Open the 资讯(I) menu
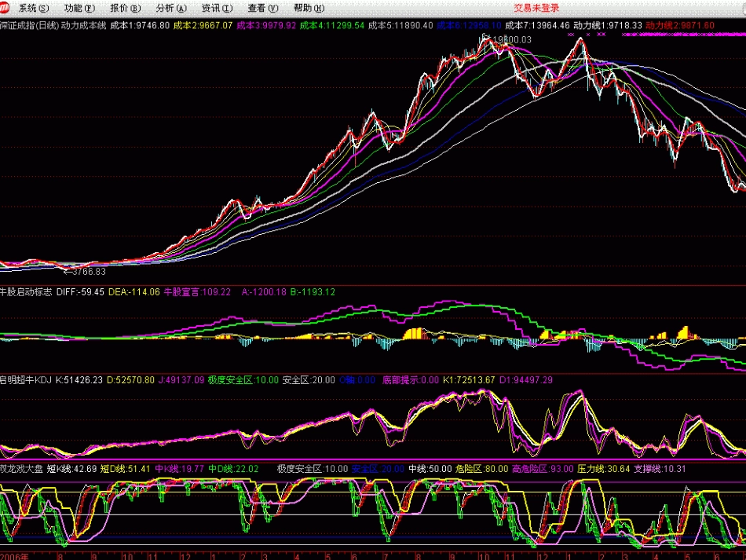746x560 pixels. coord(218,8)
